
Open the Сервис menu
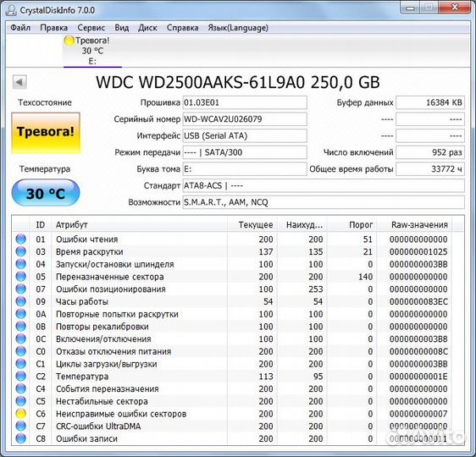91,28
